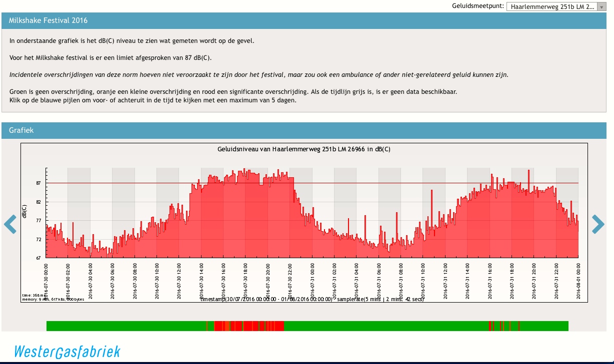Click the x-axis label '2016-07-31 16:00'

[489, 281]
